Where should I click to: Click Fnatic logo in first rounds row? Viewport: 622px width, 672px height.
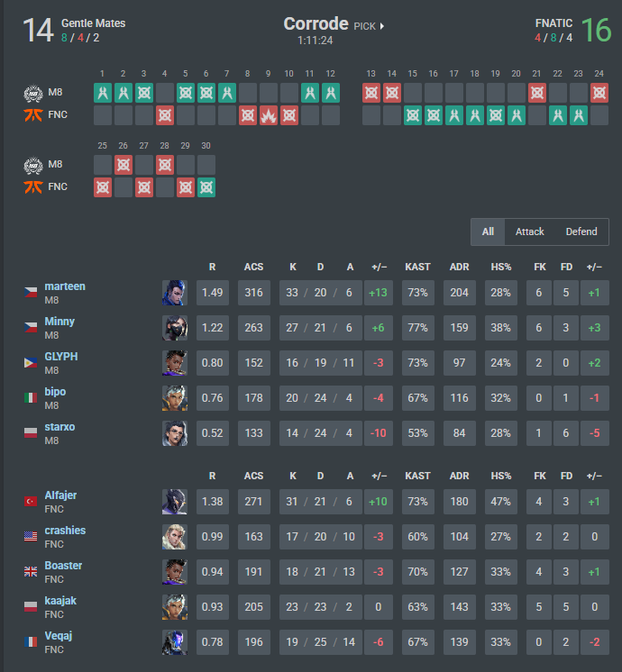pyautogui.click(x=33, y=115)
